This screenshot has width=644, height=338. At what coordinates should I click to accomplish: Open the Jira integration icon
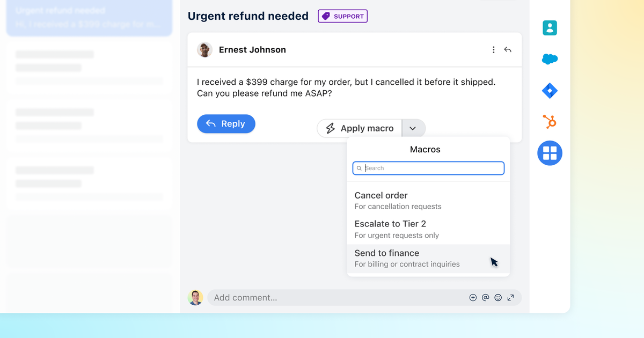[x=550, y=91]
